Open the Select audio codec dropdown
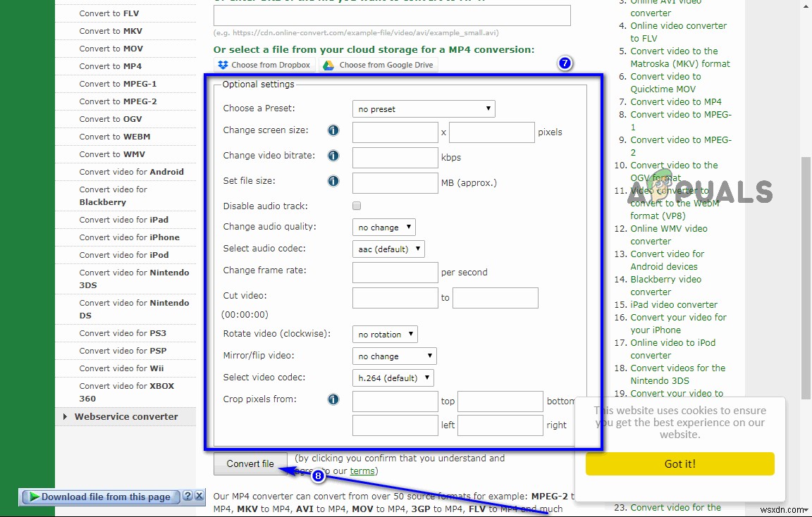This screenshot has width=812, height=517. click(x=388, y=249)
